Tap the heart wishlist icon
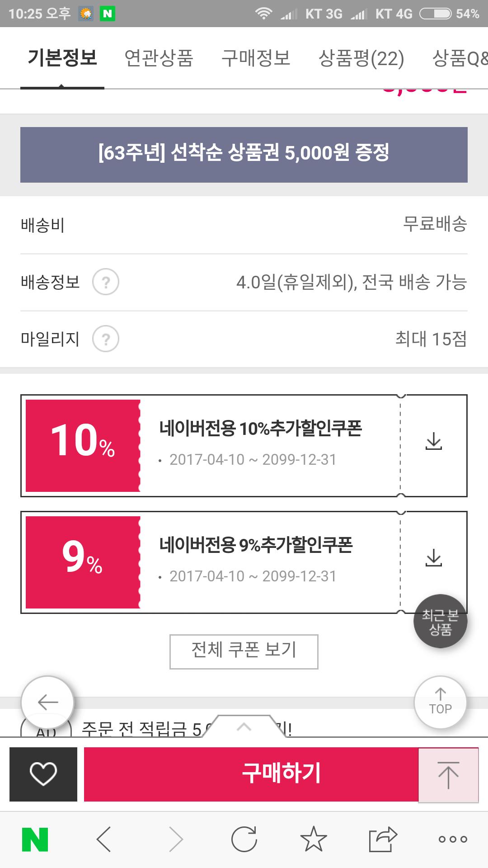The width and height of the screenshot is (488, 868). 43,774
